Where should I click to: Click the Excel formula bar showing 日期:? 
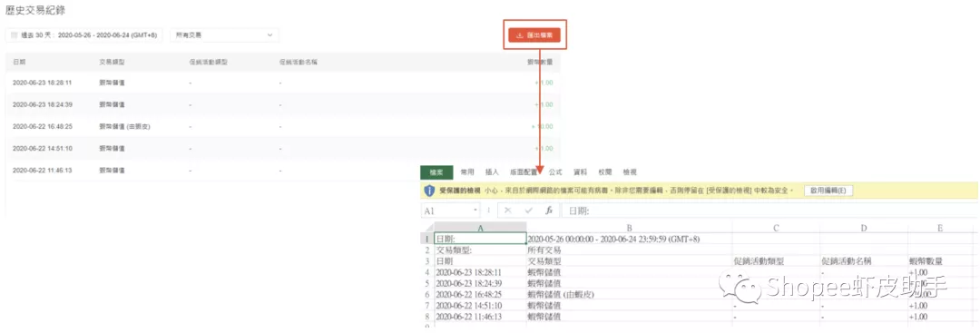click(770, 211)
